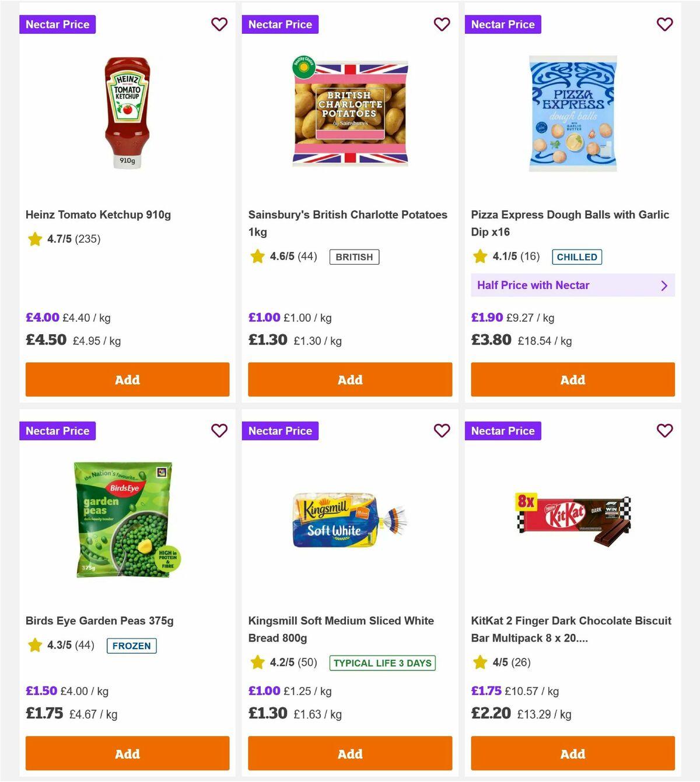
Task: Favorite Sainsbury's British Charlotte Potatoes
Action: pos(442,24)
